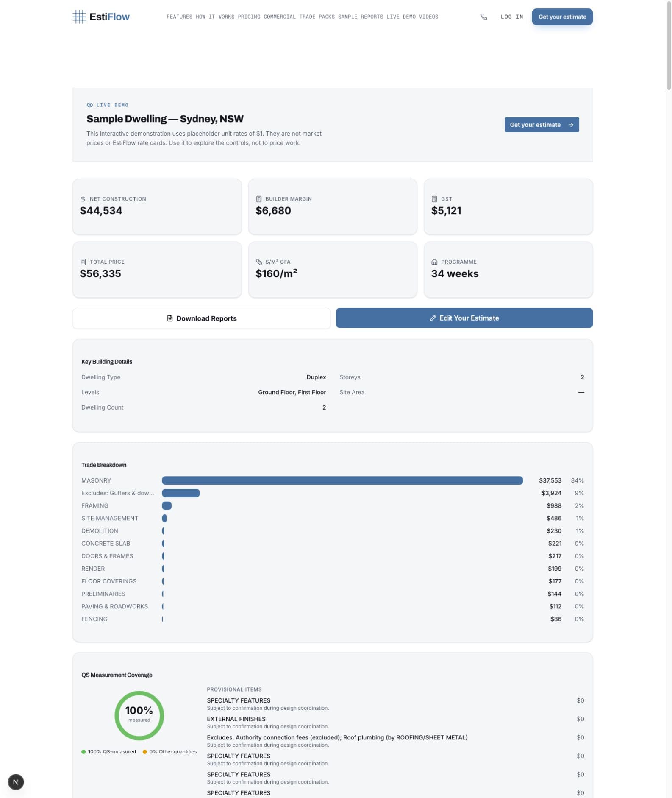Click the Sample Dwelling — Sydney, NSW heading
672x798 pixels.
click(x=165, y=119)
